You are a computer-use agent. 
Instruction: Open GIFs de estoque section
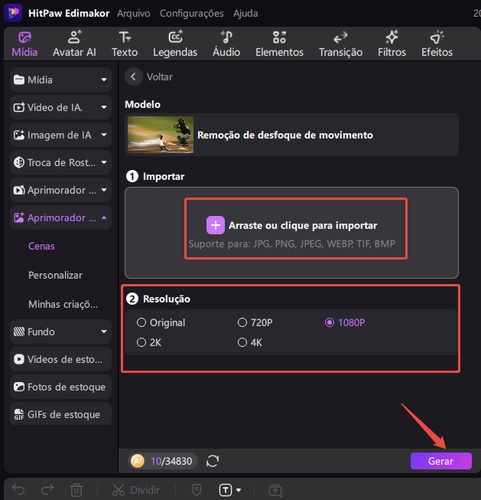tap(60, 414)
